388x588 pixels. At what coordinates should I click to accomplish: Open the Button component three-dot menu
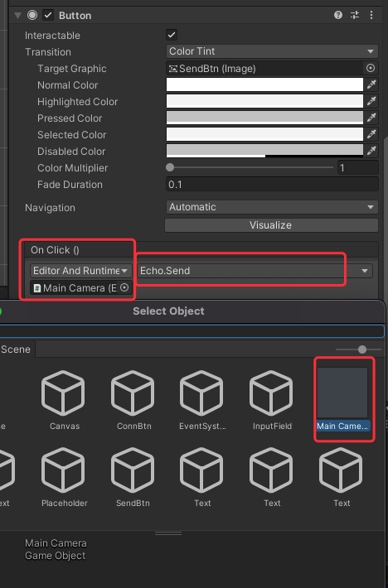click(371, 15)
